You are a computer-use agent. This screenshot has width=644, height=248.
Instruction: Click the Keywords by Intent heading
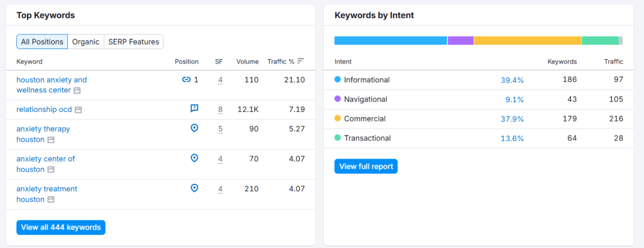(x=374, y=16)
